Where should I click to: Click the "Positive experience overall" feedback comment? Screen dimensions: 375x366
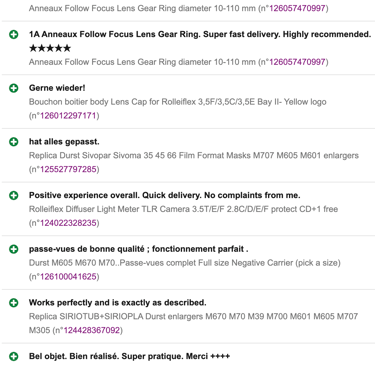(165, 195)
